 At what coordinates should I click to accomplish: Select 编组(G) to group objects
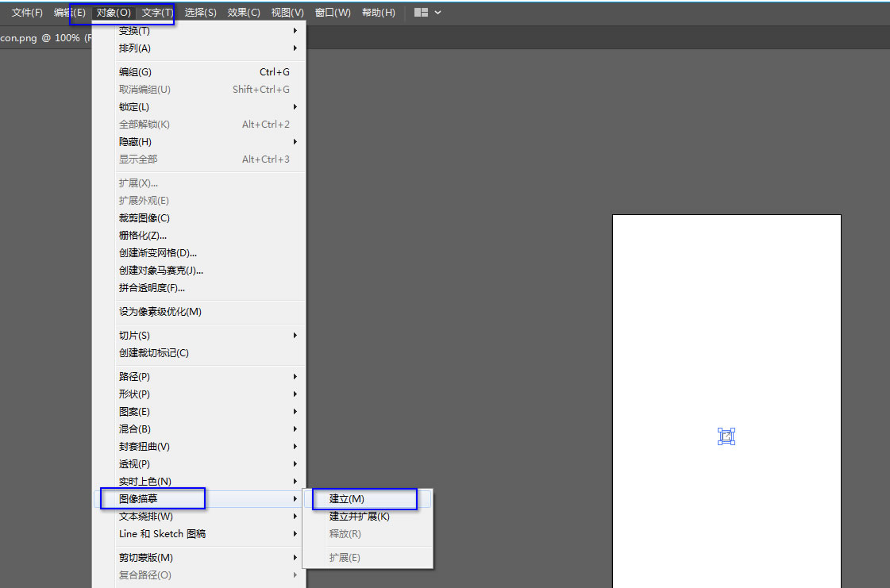tap(135, 72)
